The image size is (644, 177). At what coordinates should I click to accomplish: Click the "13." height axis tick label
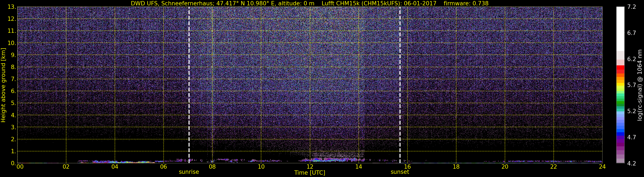click(12, 7)
